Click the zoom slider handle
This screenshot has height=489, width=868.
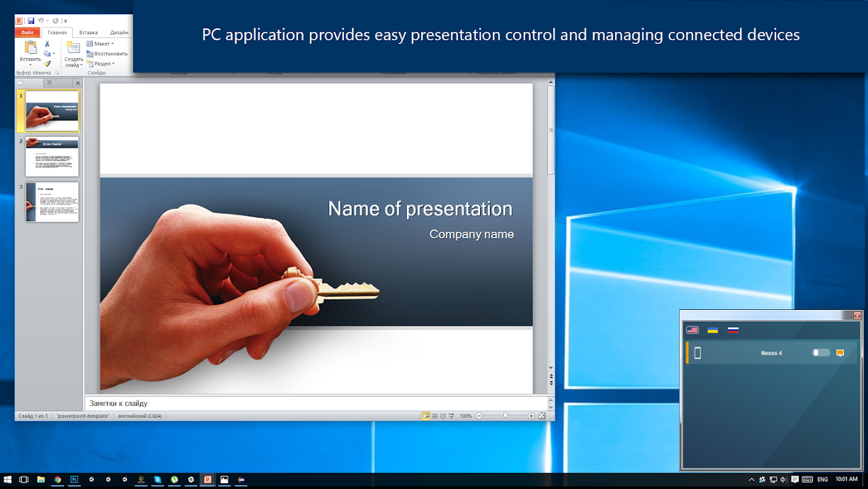coord(505,416)
